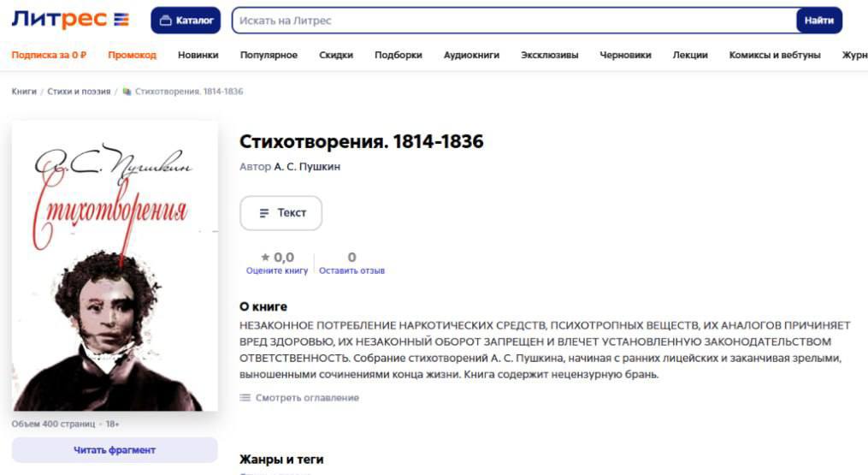Select Комиксы и вебтуны menu item

coord(774,55)
